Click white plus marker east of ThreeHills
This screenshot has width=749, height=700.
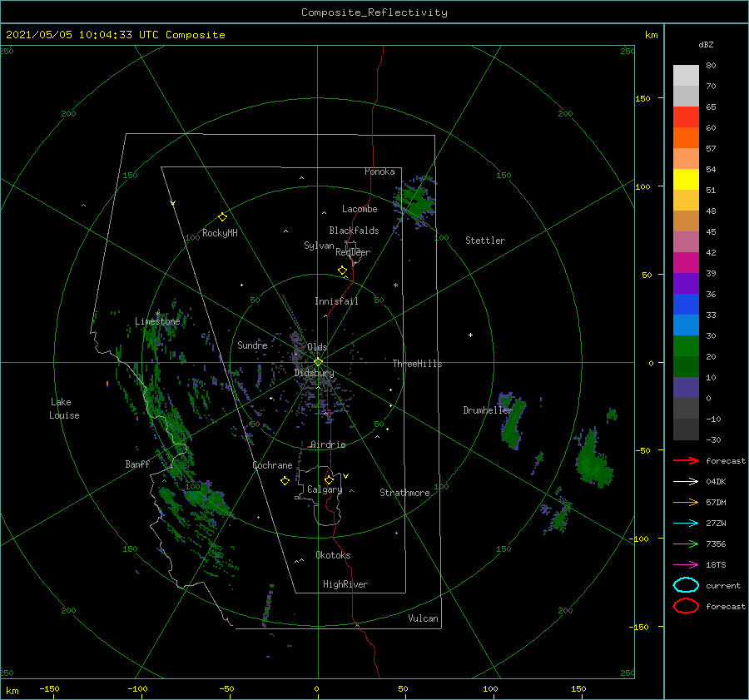[470, 335]
